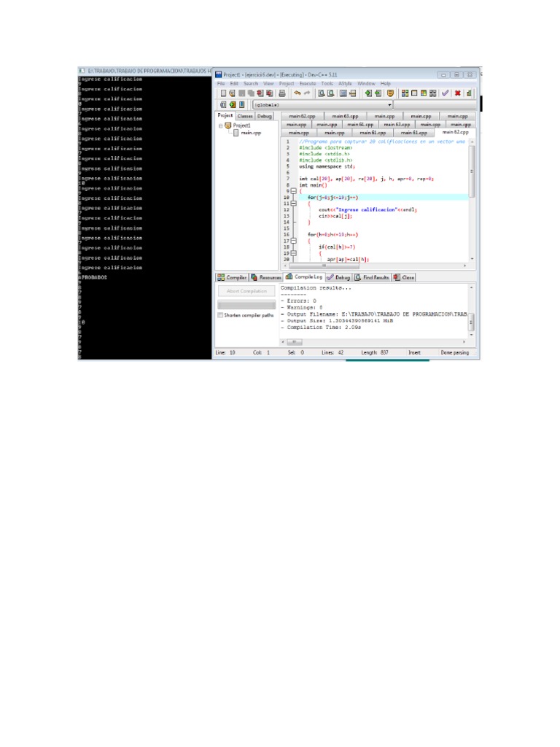Click the Undo arrow icon

[297, 93]
